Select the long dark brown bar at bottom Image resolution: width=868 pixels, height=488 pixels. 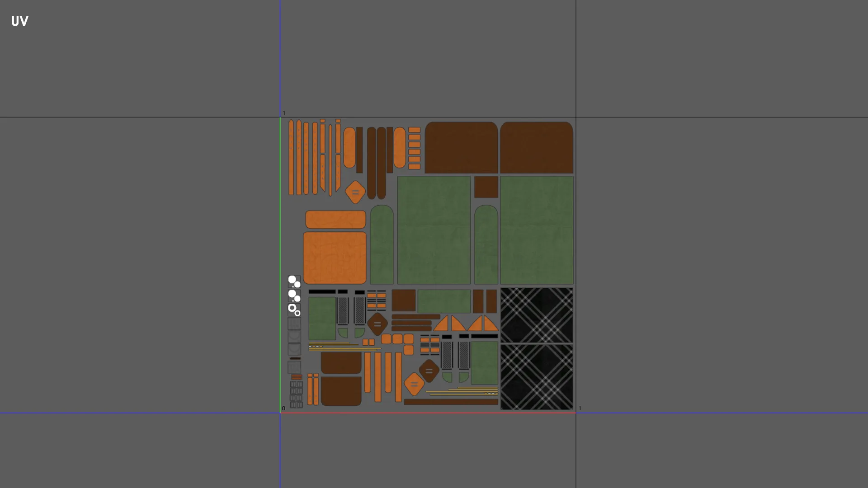[x=451, y=402]
